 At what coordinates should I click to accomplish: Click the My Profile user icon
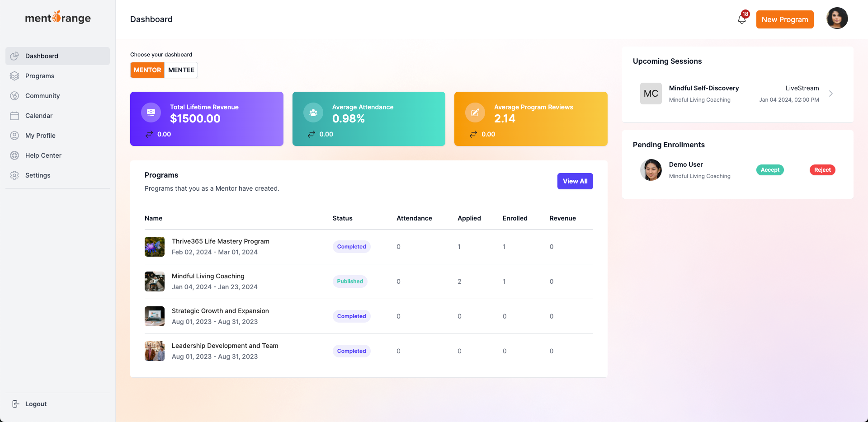click(14, 136)
